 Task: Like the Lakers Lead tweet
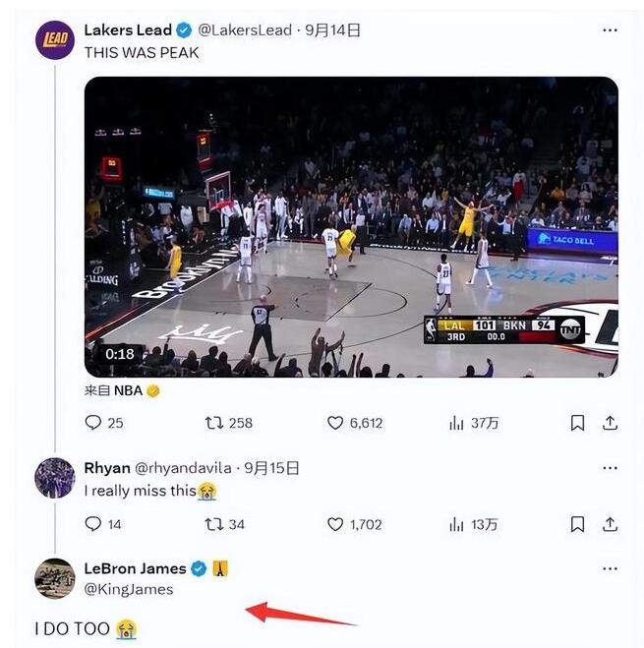[x=335, y=423]
